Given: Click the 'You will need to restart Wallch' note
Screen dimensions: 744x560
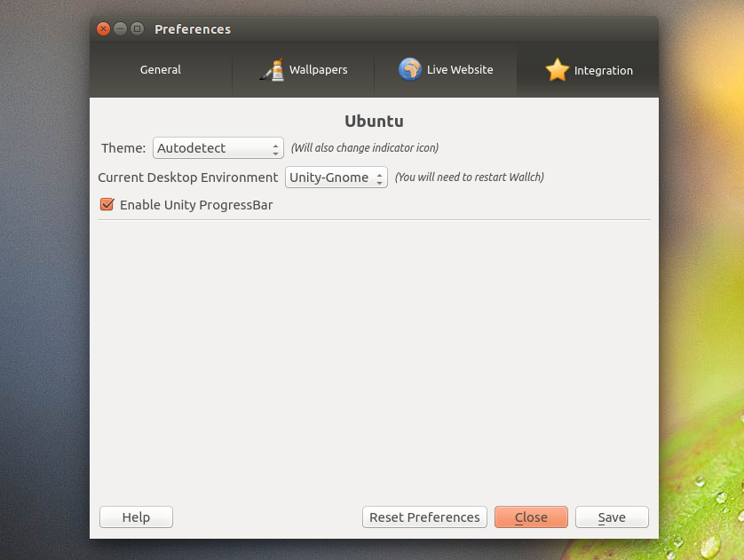Looking at the screenshot, I should click(470, 177).
